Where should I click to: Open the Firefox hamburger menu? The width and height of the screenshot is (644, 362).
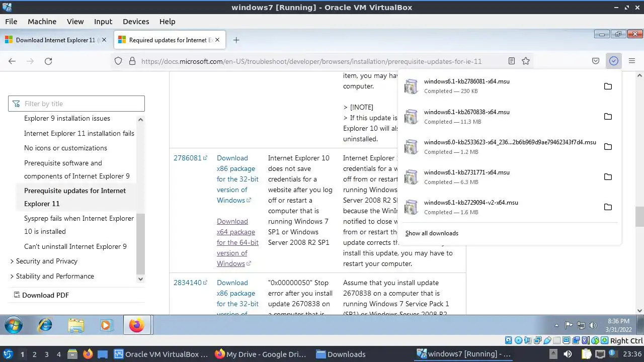pyautogui.click(x=632, y=61)
